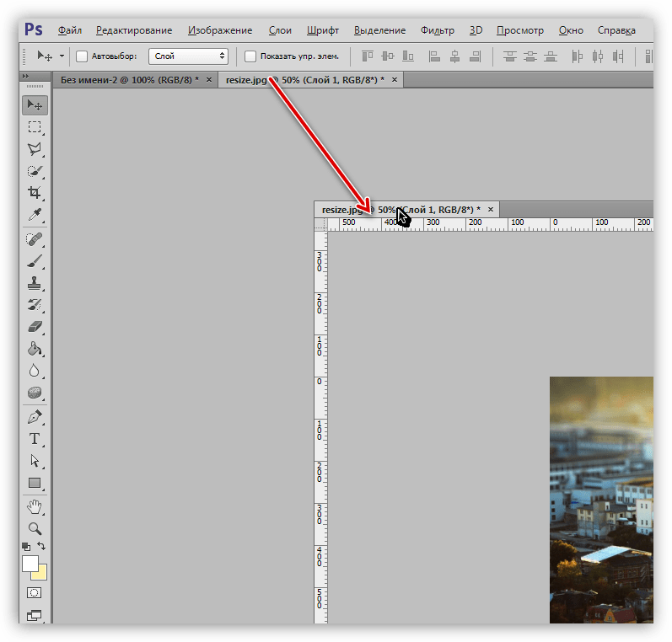Select the Polygonal Lasso tool

point(35,149)
